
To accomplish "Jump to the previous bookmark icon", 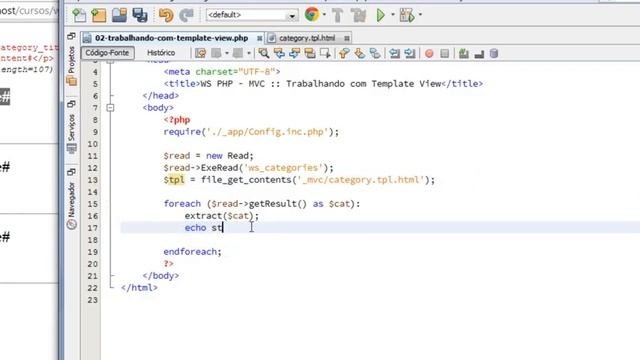I will (344, 53).
